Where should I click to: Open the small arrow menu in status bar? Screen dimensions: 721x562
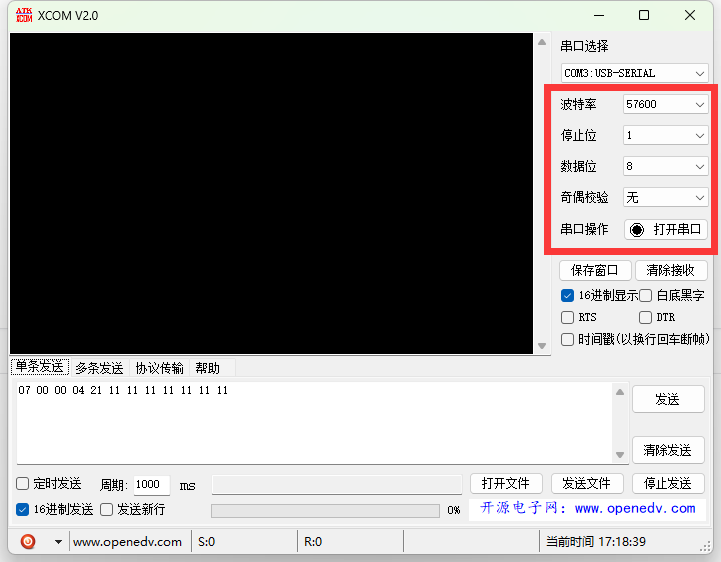coord(58,542)
